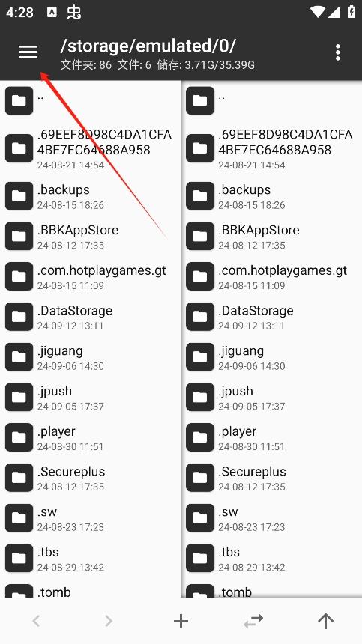Open the parent '..' entry in left pane
Image resolution: width=362 pixels, height=644 pixels.
[x=91, y=100]
